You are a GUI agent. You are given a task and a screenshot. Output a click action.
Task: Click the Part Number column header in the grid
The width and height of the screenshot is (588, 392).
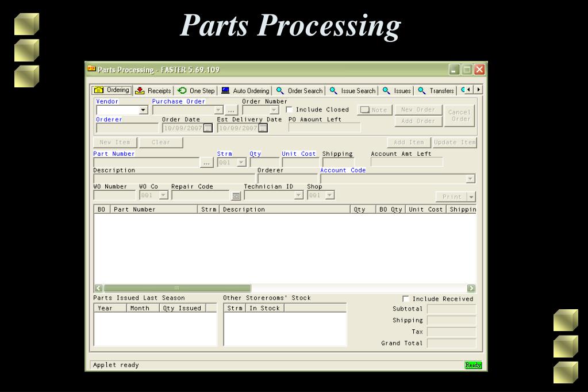[153, 209]
